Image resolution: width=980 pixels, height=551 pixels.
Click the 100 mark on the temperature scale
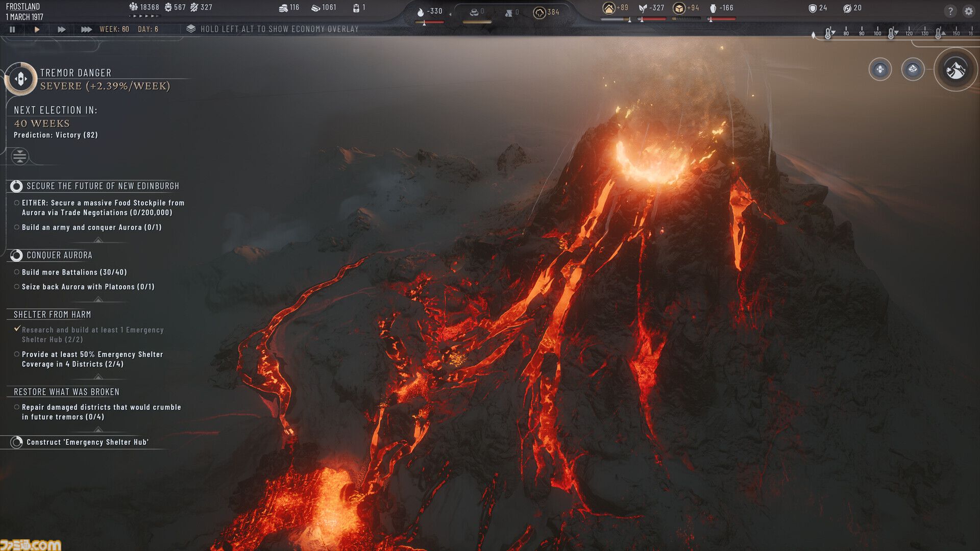[877, 32]
